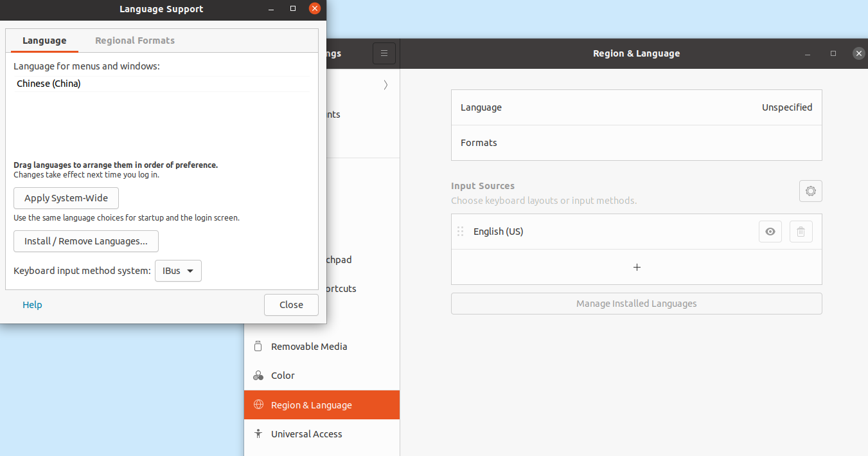
Task: Click the Apply System-Wide button
Action: (x=66, y=198)
